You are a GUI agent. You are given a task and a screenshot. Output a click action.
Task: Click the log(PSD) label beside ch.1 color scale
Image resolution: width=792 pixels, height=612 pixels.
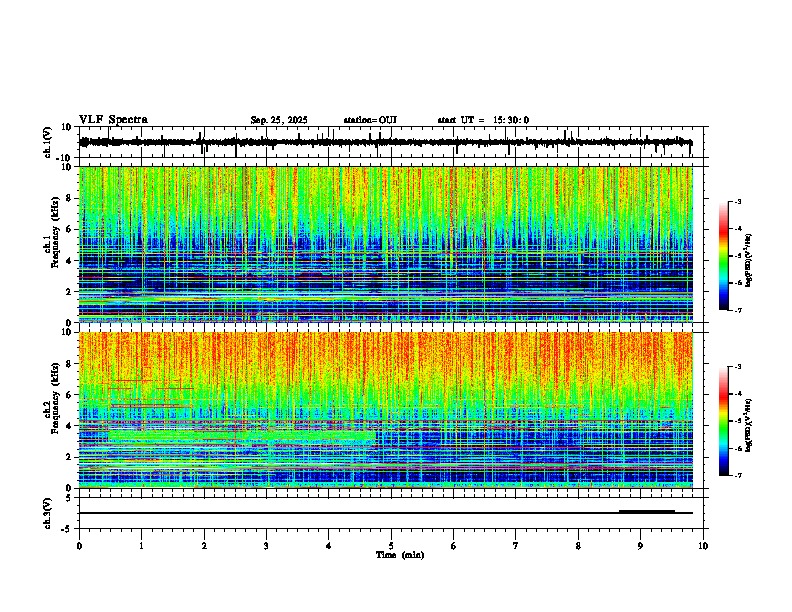[x=748, y=260]
